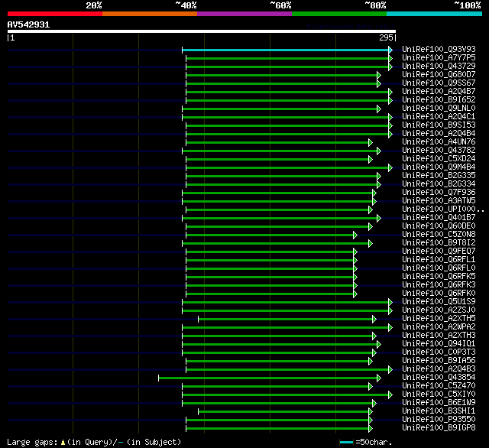
Task: Click the purple ~60% identity legend segment
Action: 244,14
